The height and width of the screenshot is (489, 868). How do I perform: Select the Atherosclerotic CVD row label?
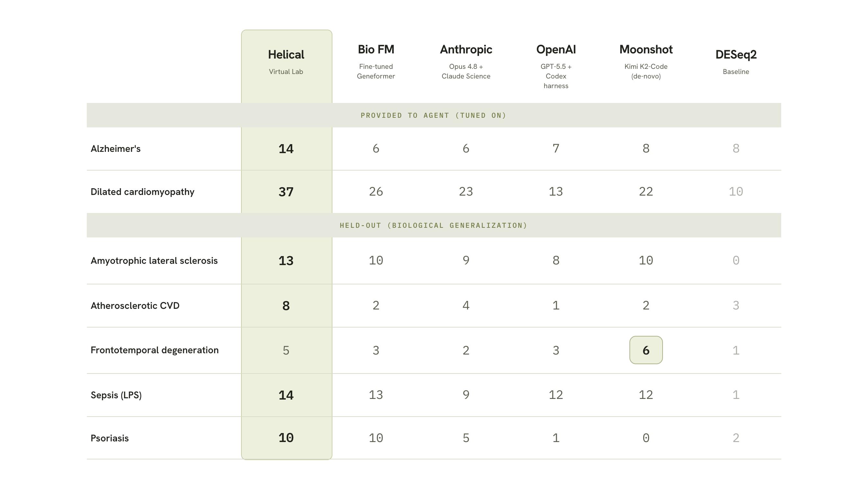click(x=135, y=306)
